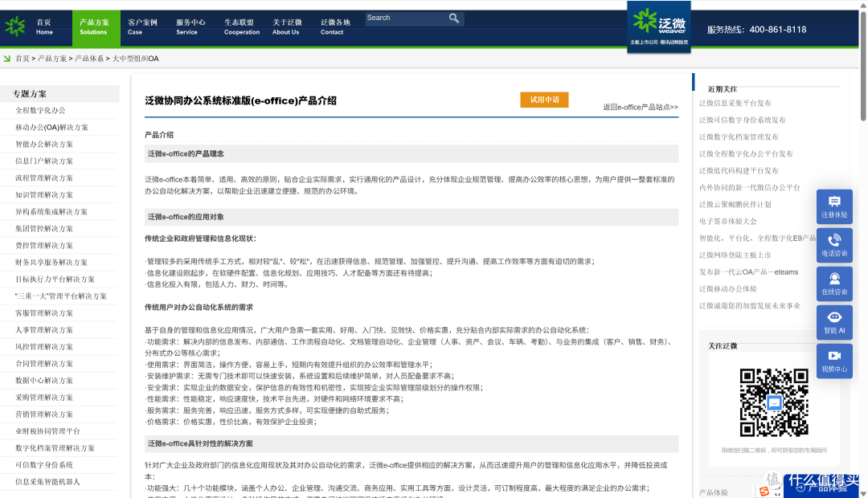Viewport: 868px width, 498px height.
Task: Open 财务共享服务解决方案 in sidebar
Action: pos(51,263)
